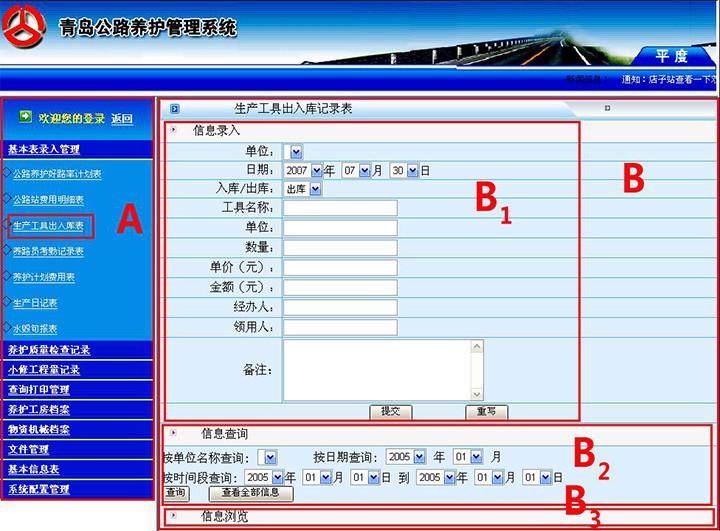This screenshot has height=531, width=720.
Task: Click the red arrow icon next to 信息录入
Action: click(x=174, y=130)
